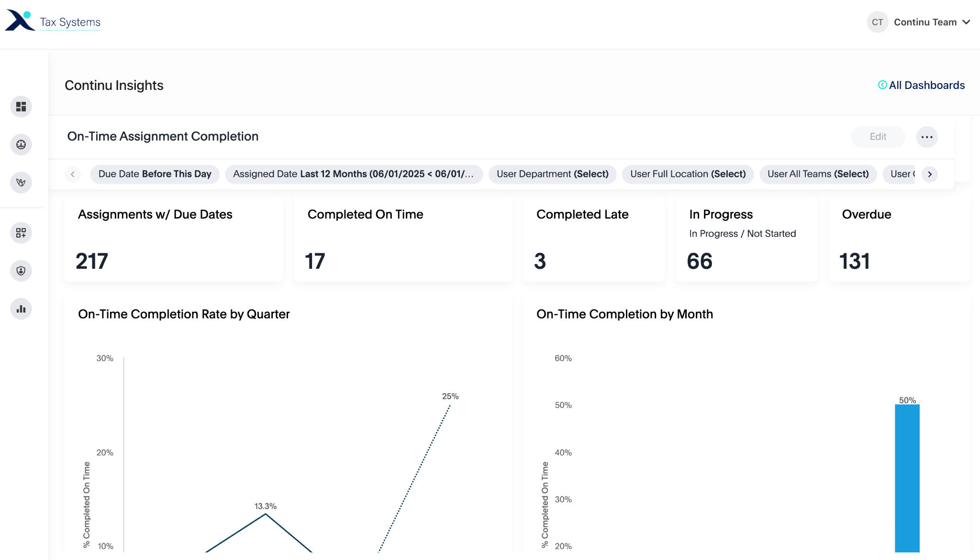
Task: Click the Continu Insights heading
Action: [114, 85]
